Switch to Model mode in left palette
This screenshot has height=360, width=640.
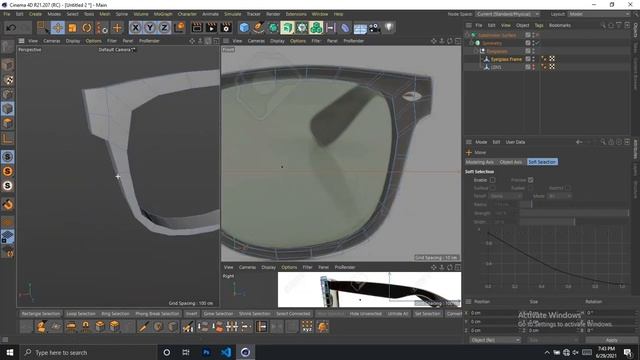(7, 65)
